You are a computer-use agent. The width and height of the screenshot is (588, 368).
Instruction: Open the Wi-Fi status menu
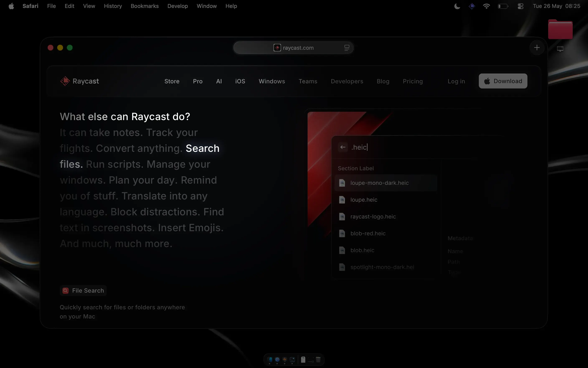(486, 6)
